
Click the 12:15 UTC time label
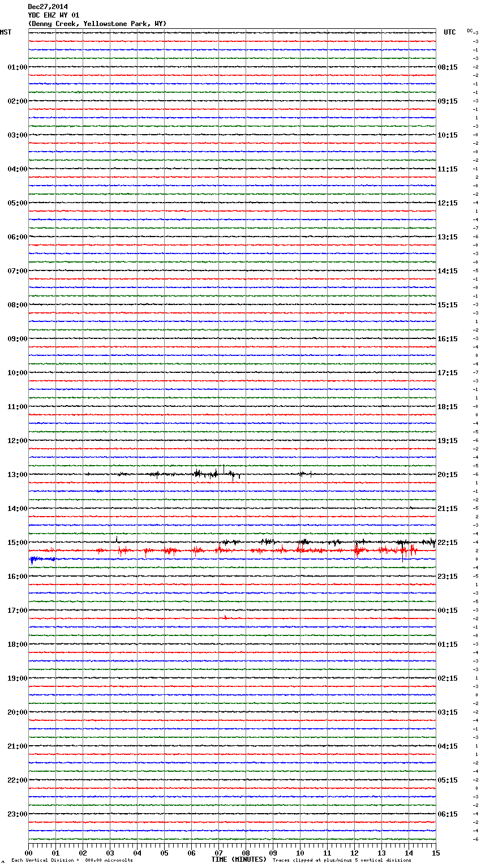click(448, 203)
